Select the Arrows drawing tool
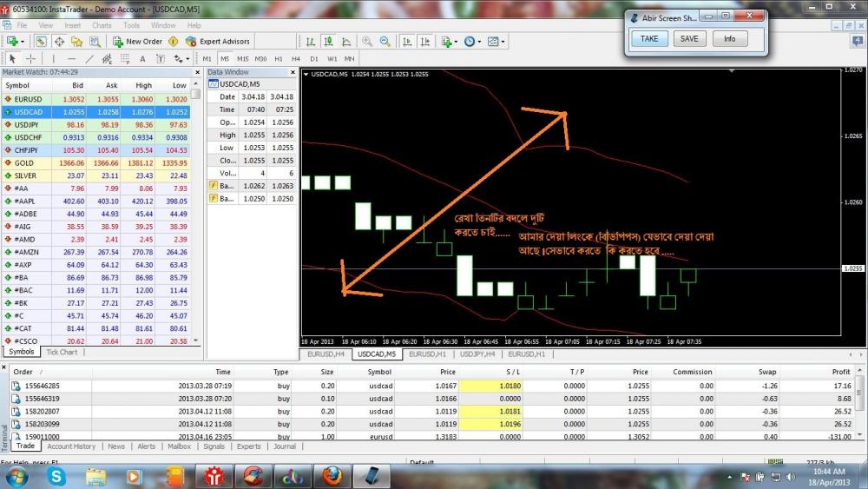868x489 pixels. 178,59
